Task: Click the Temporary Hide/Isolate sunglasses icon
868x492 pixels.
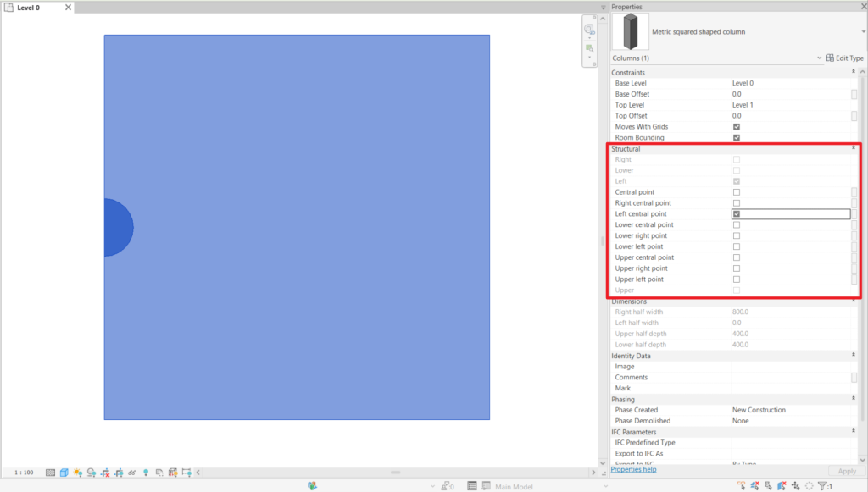Action: click(131, 473)
